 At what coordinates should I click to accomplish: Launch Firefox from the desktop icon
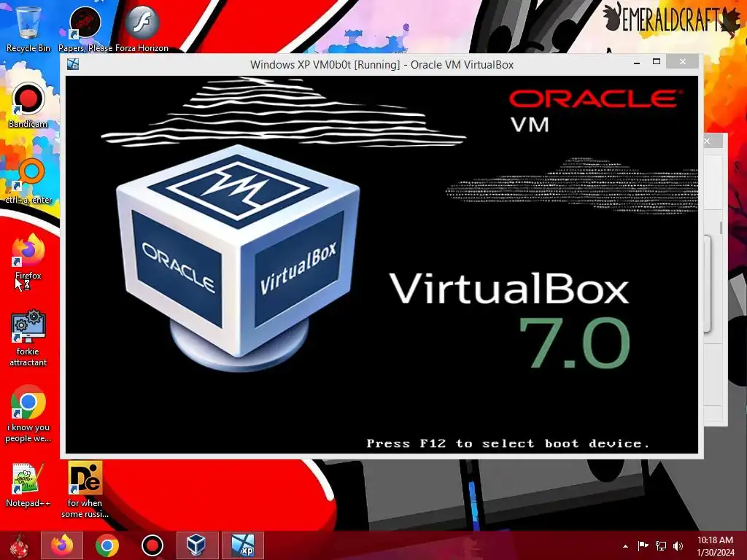pyautogui.click(x=28, y=257)
